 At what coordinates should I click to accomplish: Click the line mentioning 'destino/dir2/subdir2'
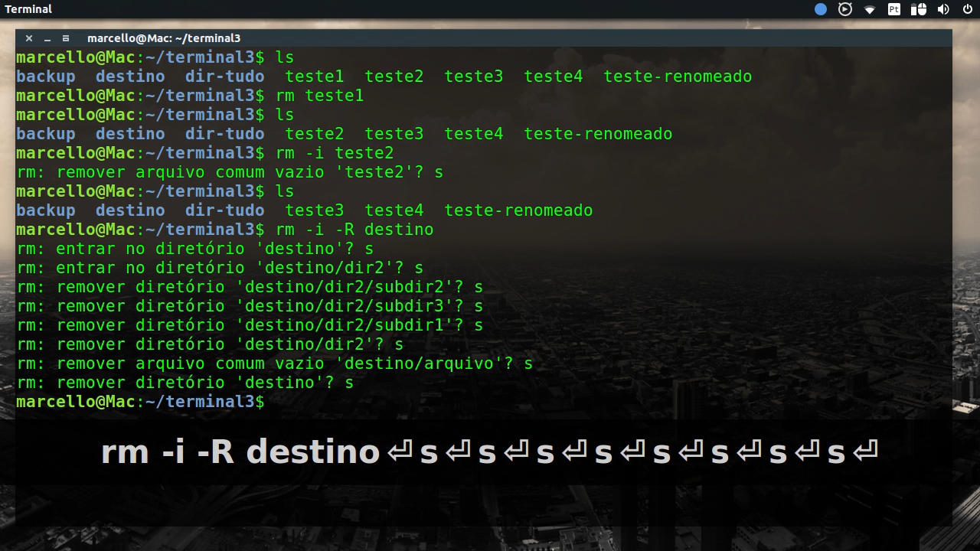coord(250,287)
